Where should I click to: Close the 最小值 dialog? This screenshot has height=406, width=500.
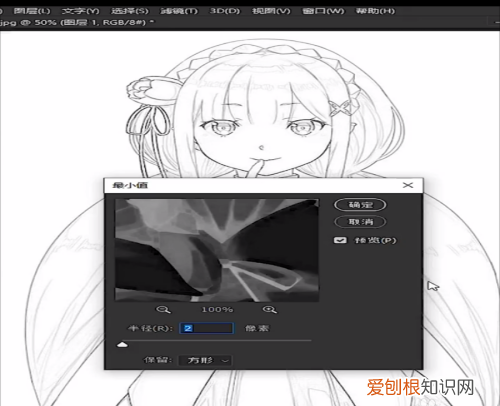point(408,185)
